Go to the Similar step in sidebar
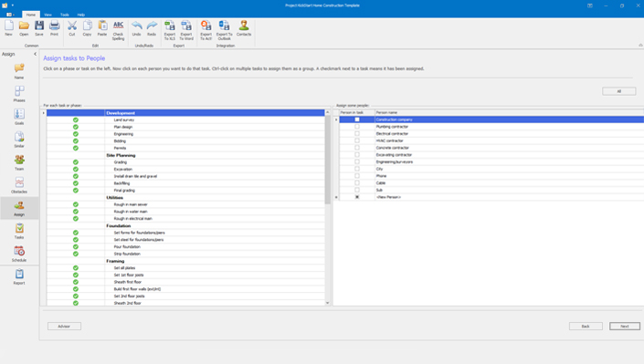 pos(19,140)
